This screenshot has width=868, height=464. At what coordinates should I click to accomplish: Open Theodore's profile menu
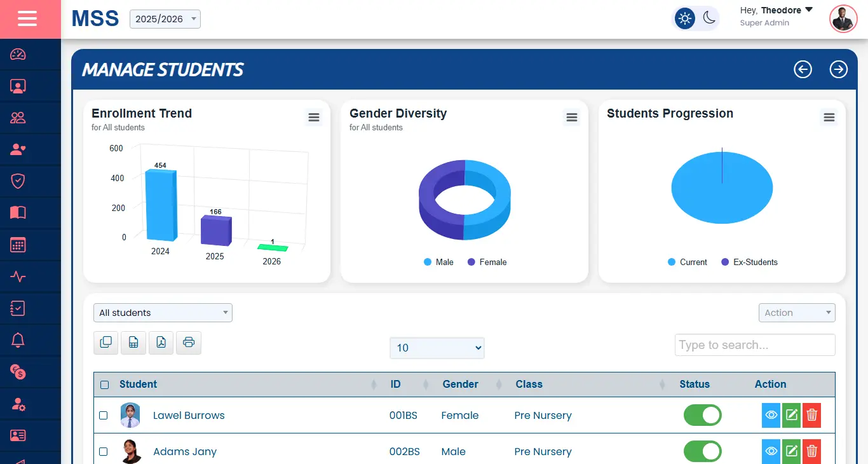pos(776,10)
